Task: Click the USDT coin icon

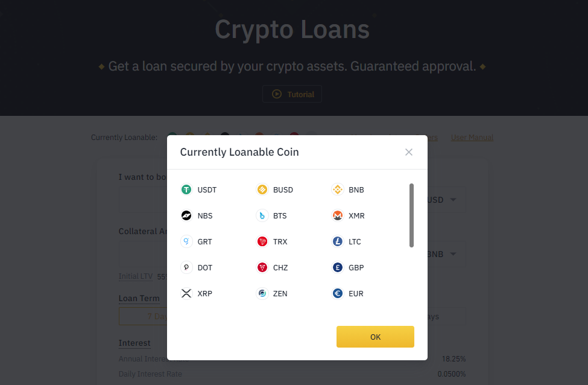Action: click(x=186, y=189)
